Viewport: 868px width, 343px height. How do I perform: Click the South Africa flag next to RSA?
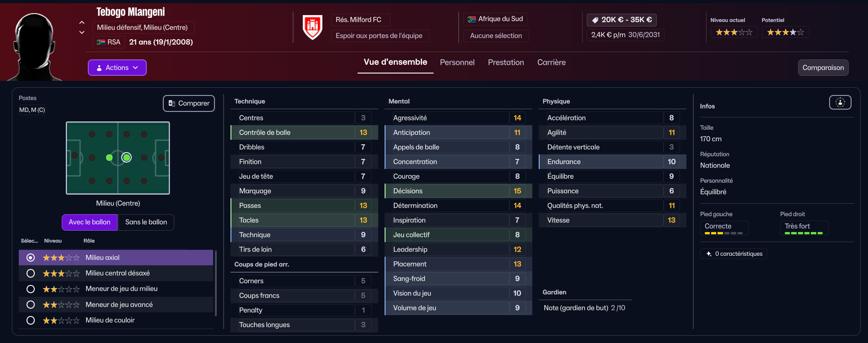click(x=101, y=42)
